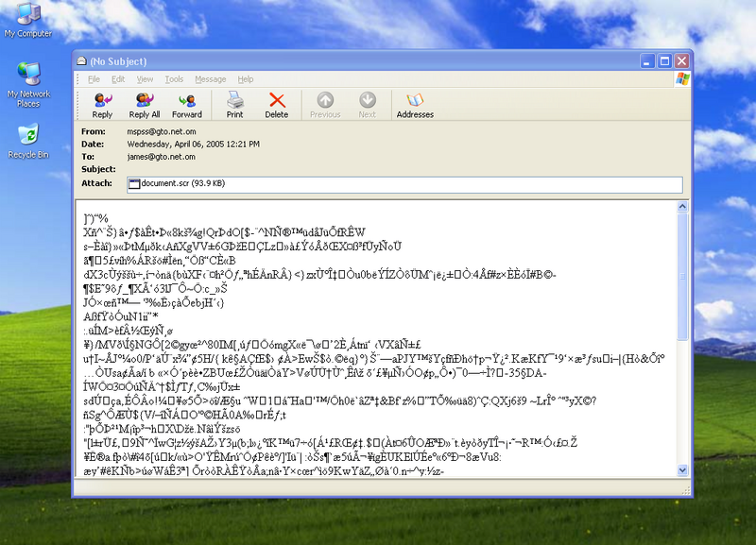Screen dimensions: 756x545
Task: Click inside the Attach field box
Action: (404, 184)
